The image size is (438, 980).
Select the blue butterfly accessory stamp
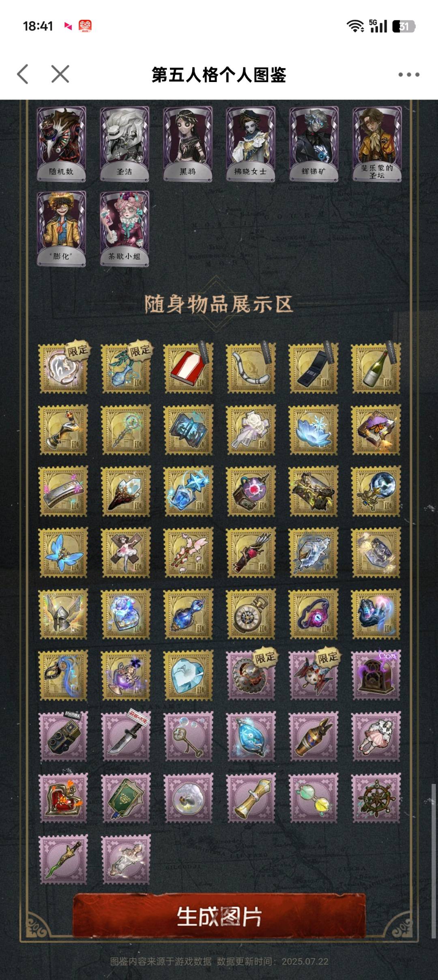[63, 553]
